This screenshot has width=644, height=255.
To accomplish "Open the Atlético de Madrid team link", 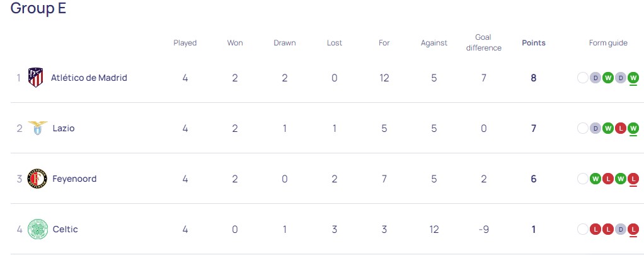I will tap(89, 78).
